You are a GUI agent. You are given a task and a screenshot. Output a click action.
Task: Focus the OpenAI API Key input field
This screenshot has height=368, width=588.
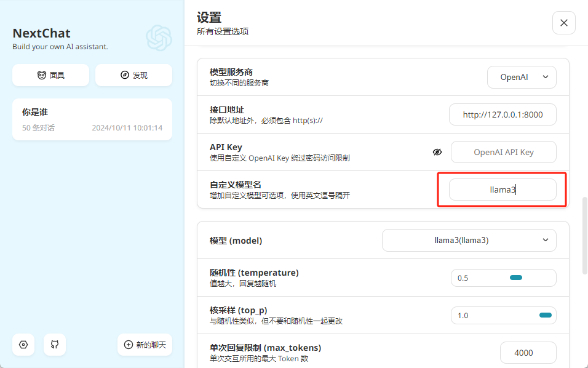point(503,152)
